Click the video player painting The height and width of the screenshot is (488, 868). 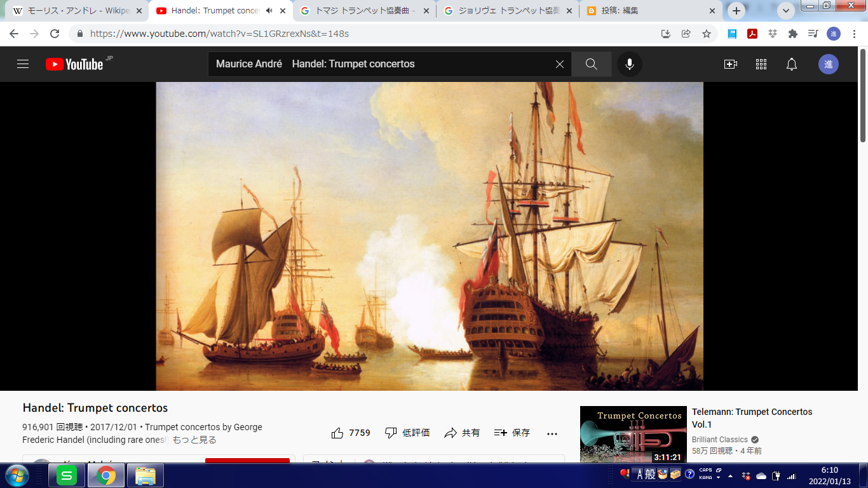(x=430, y=236)
